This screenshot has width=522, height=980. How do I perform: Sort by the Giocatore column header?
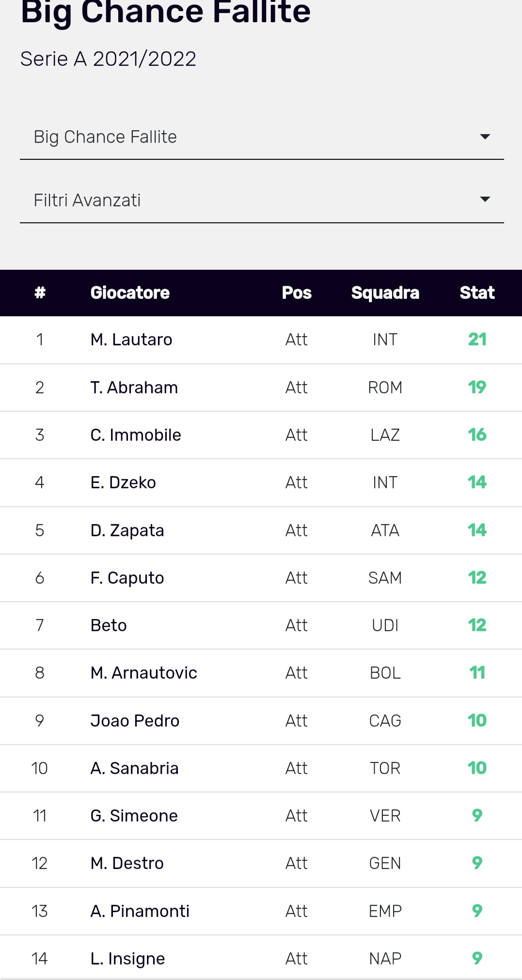130,293
